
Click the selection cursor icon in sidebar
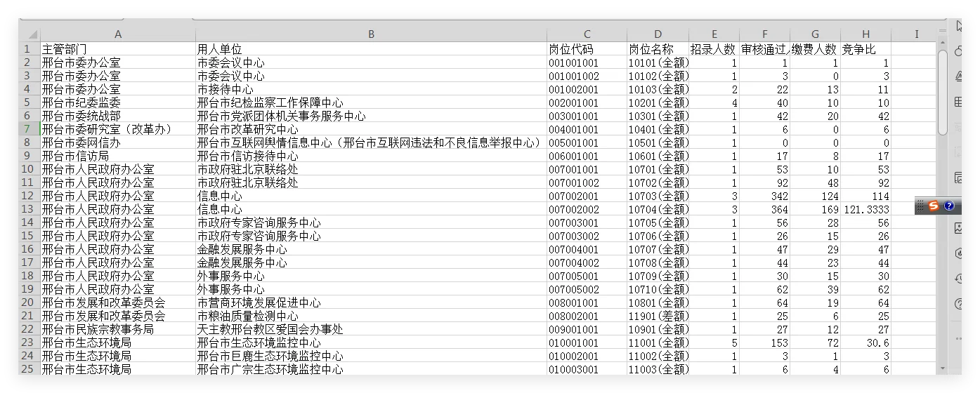coord(960,27)
